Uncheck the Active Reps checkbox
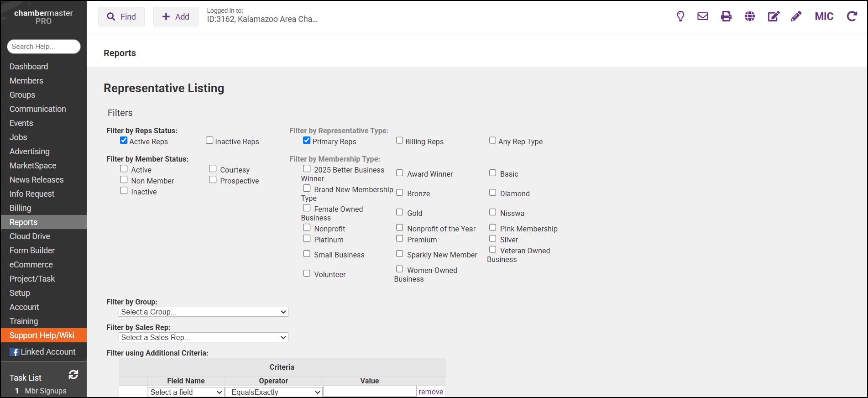868x398 pixels. coord(124,141)
